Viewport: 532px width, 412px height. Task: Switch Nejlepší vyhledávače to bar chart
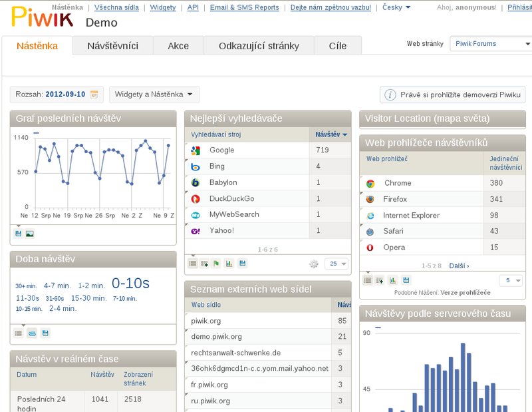(x=229, y=264)
